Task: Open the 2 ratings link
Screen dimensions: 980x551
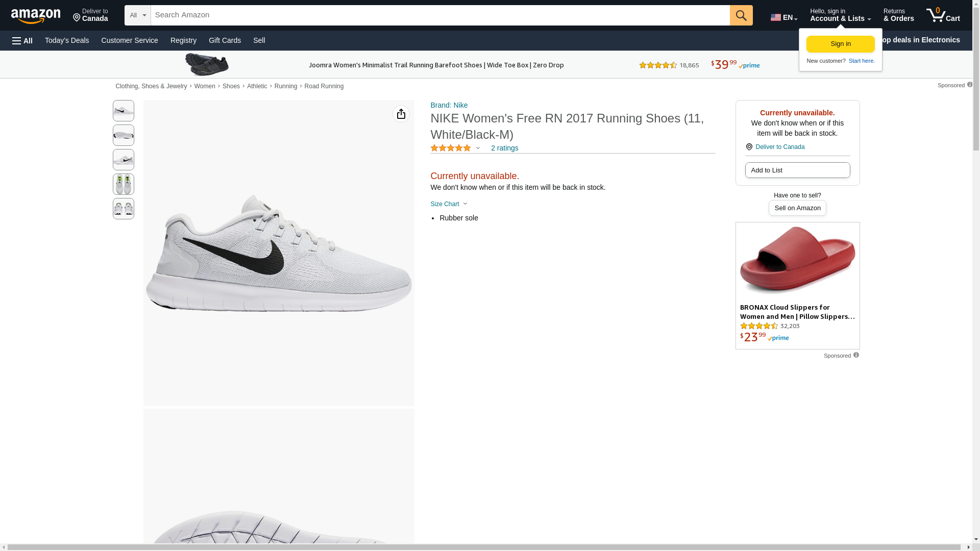Action: (x=504, y=148)
